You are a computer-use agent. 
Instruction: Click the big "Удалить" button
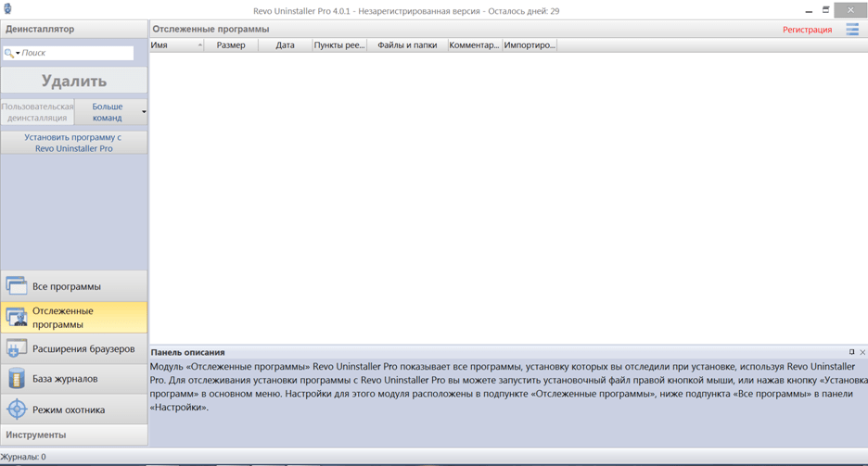(x=74, y=81)
